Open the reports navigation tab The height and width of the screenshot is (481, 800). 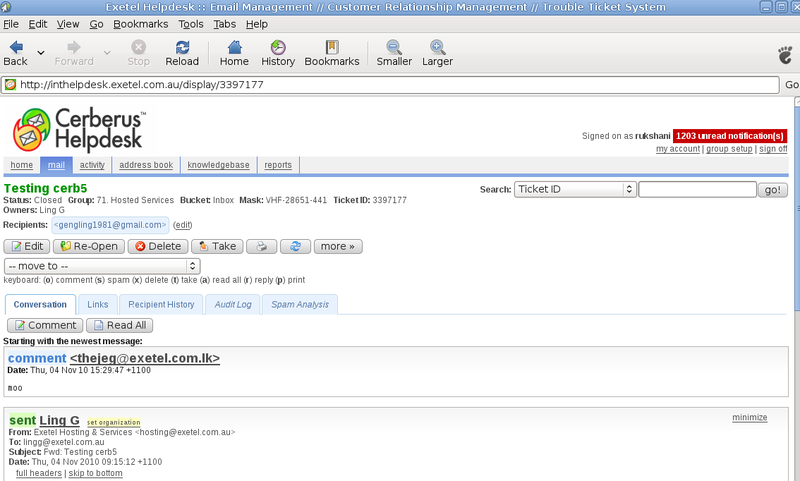coord(278,165)
